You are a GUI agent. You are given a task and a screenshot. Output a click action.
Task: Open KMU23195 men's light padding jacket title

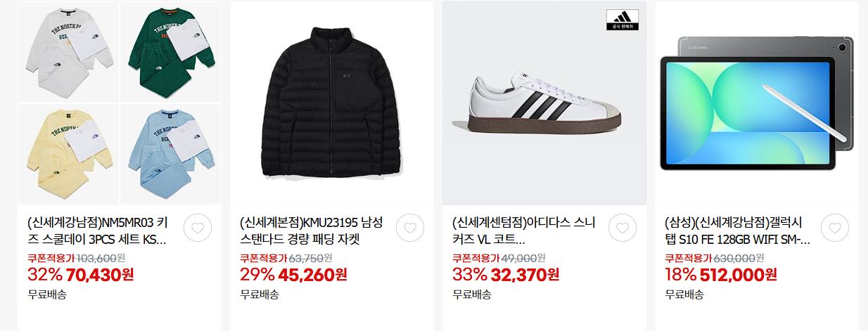(312, 231)
